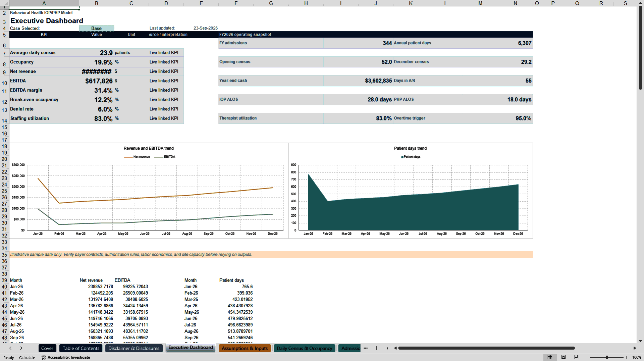Select the Revenue and EBITDA trend chart title
The image size is (644, 361).
click(149, 148)
